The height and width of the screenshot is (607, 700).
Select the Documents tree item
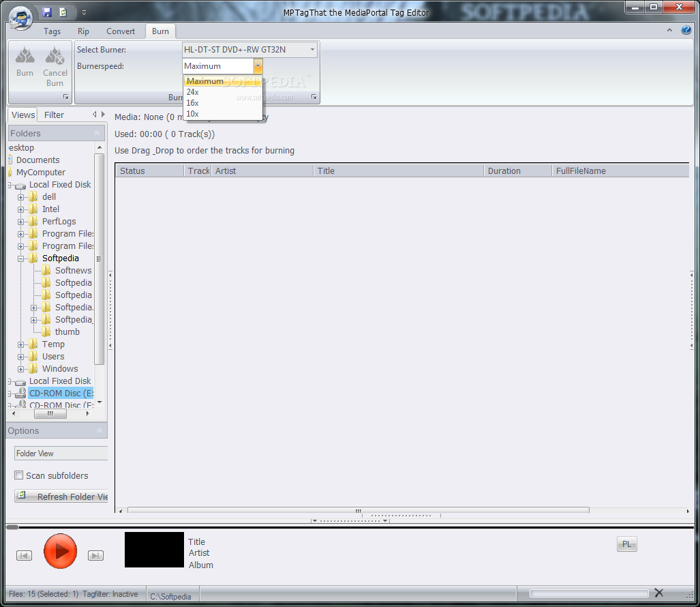click(x=38, y=160)
